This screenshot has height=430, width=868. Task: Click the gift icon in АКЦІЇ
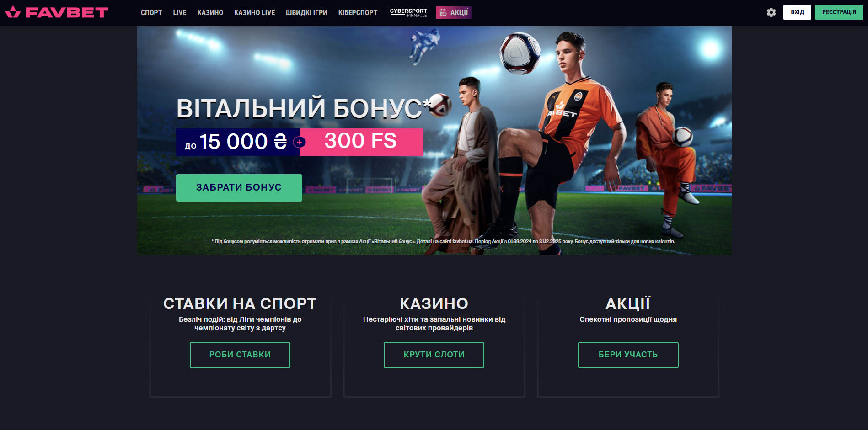coord(443,12)
